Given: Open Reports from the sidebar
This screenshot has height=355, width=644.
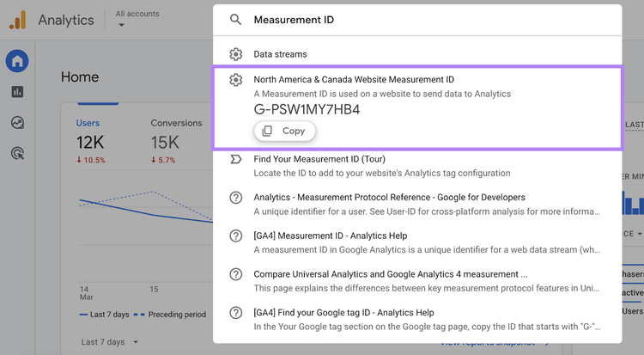Looking at the screenshot, I should 17,92.
